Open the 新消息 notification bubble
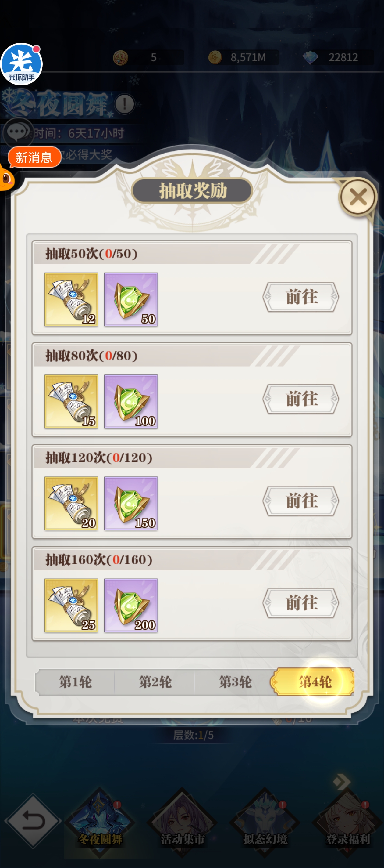This screenshot has width=384, height=868. click(34, 157)
